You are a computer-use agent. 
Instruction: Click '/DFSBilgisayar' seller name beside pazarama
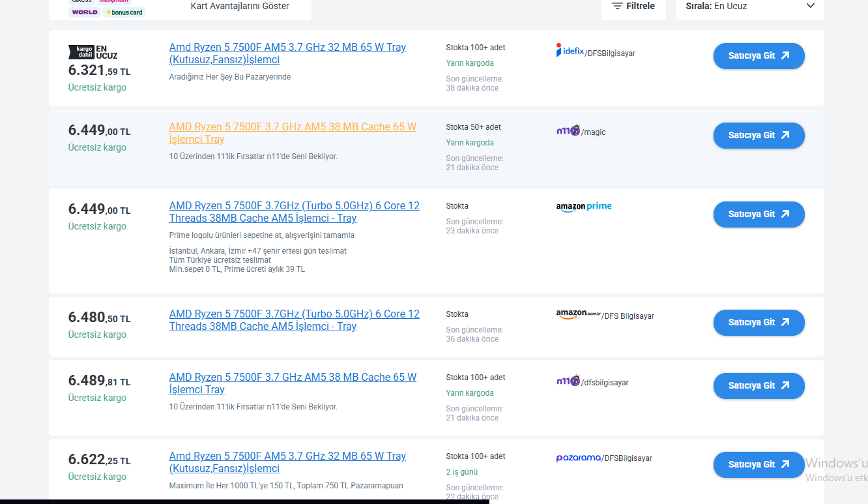pyautogui.click(x=627, y=458)
